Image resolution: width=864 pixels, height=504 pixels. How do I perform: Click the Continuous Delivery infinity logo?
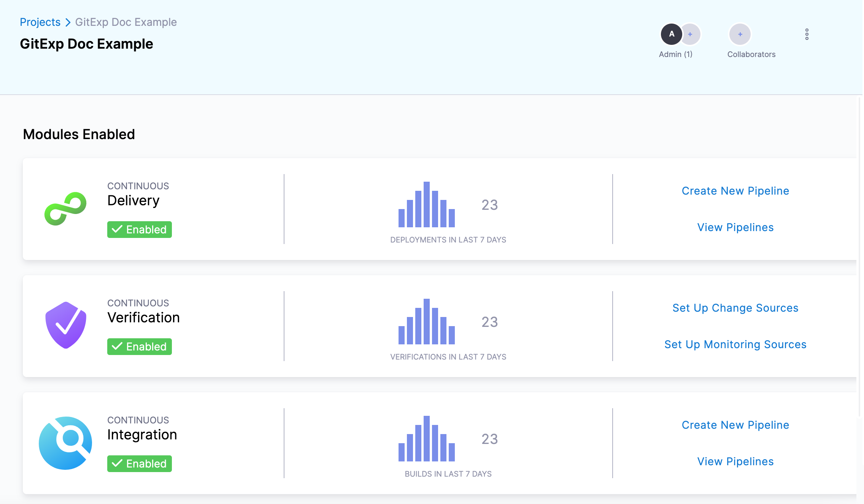pyautogui.click(x=65, y=209)
